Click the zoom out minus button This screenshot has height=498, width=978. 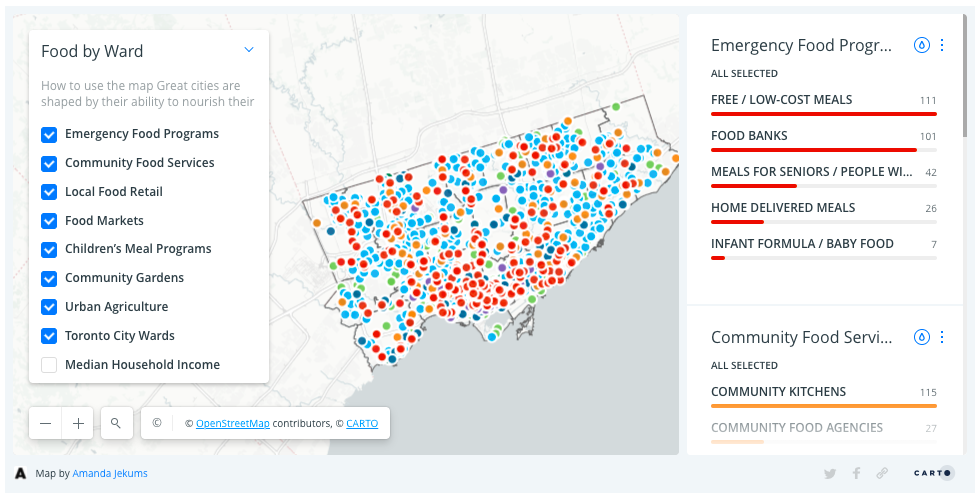click(46, 423)
